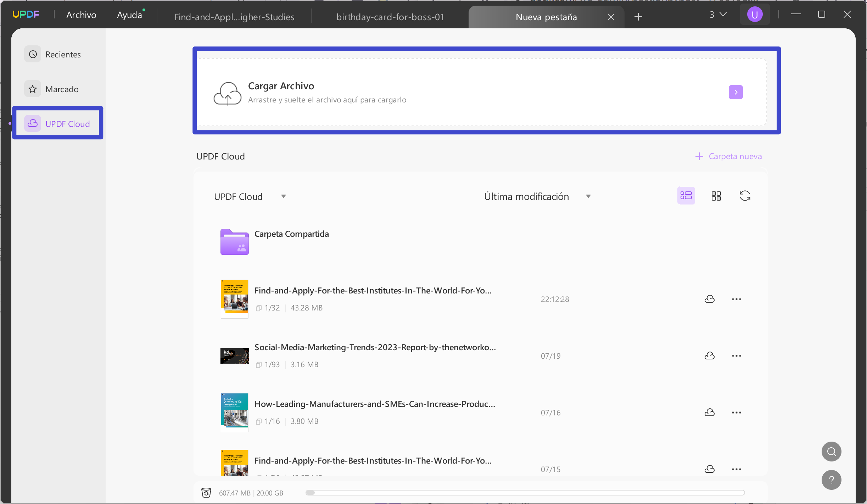Open the Carpeta Compartida folder
867x504 pixels.
point(292,234)
